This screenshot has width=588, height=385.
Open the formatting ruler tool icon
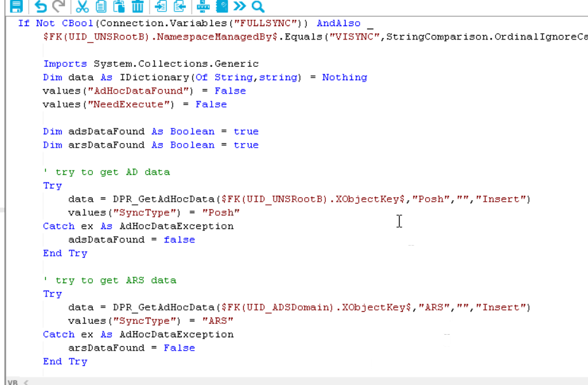point(204,7)
